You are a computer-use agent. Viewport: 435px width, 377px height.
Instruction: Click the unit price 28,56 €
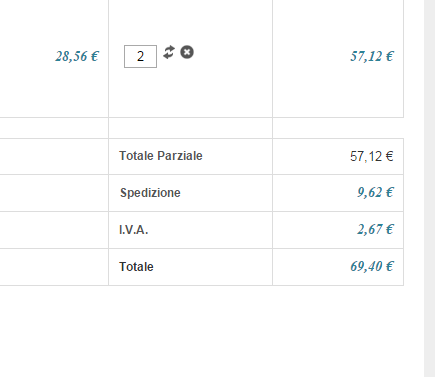77,56
